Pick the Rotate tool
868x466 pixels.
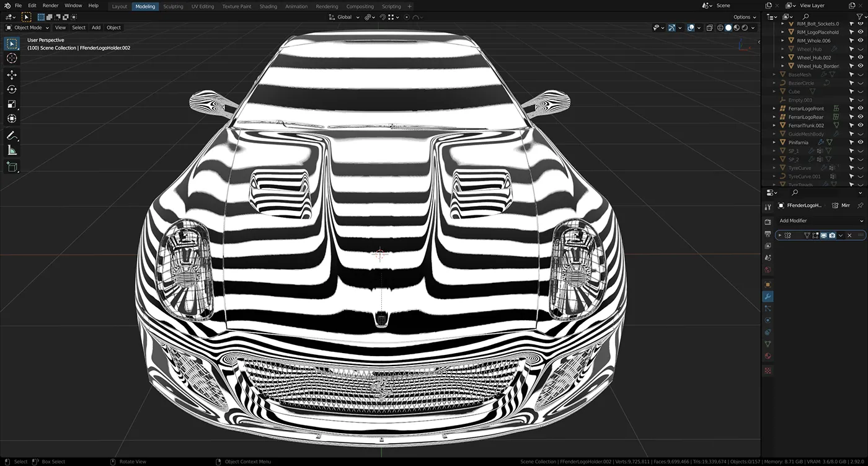[12, 89]
